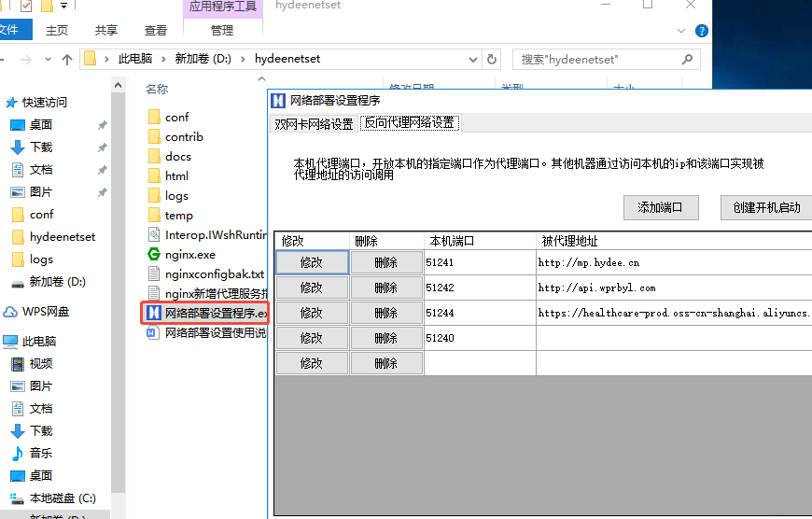Click the refresh button beside address bar
Image resolution: width=812 pixels, height=519 pixels.
coord(492,60)
